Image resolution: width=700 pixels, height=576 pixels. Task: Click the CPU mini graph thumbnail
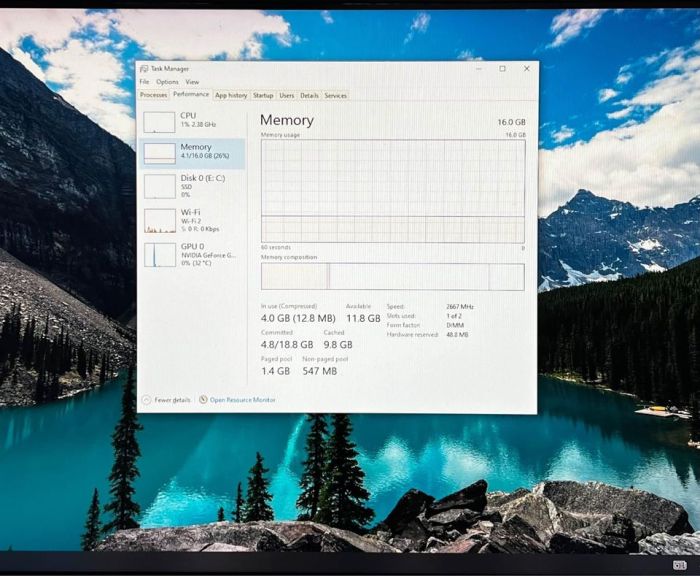pos(159,122)
